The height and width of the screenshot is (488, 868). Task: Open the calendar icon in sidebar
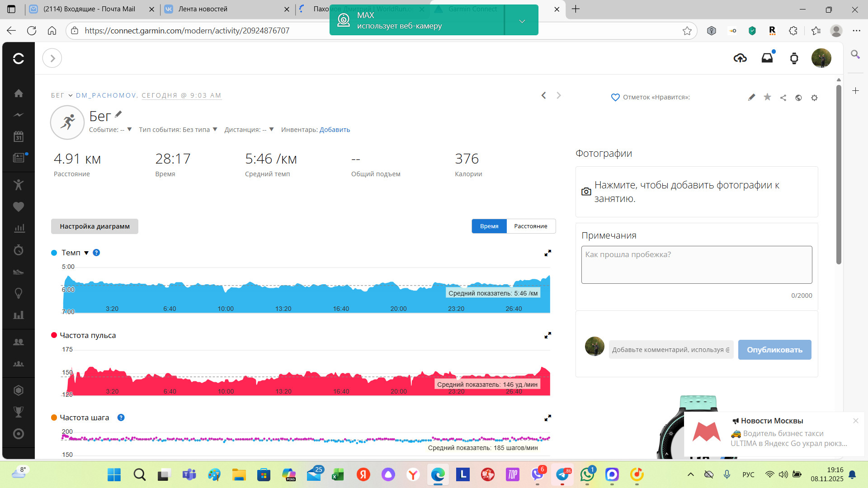click(19, 136)
